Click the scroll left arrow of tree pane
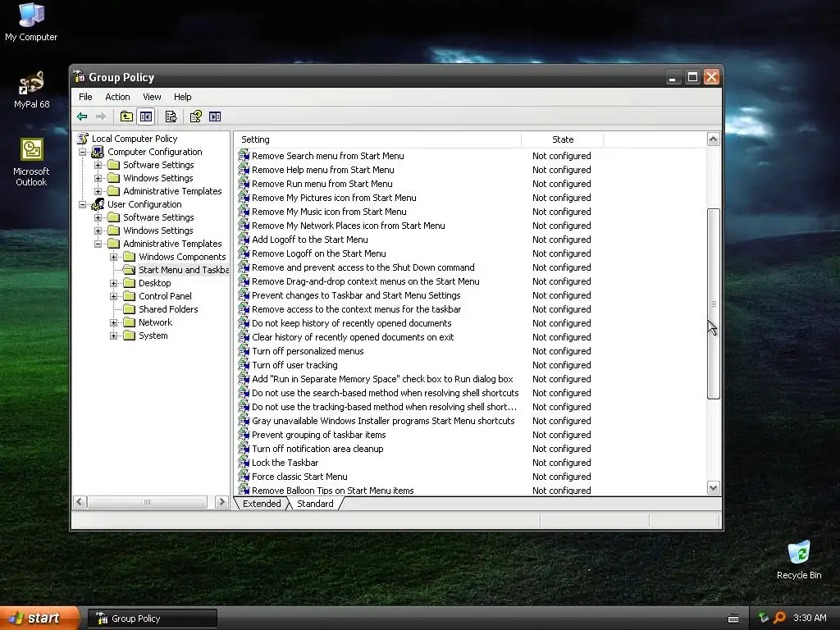This screenshot has height=630, width=840. pos(80,502)
